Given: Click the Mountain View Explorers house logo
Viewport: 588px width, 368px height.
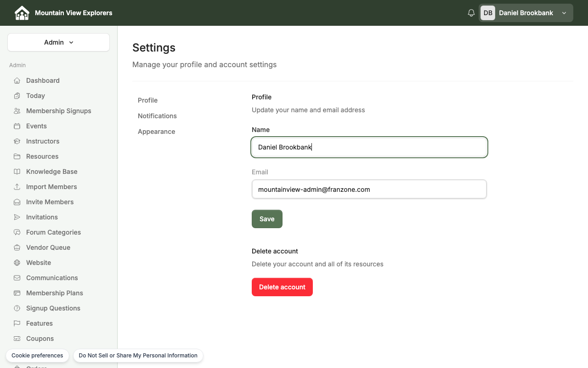Looking at the screenshot, I should pos(22,13).
